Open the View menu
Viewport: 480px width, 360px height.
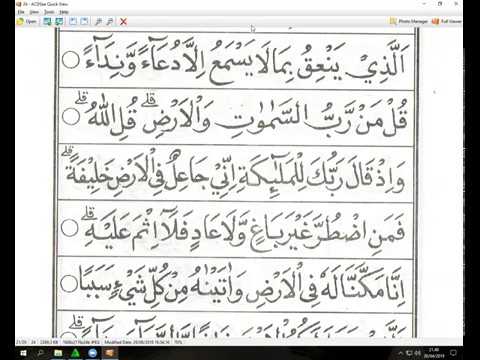34,12
